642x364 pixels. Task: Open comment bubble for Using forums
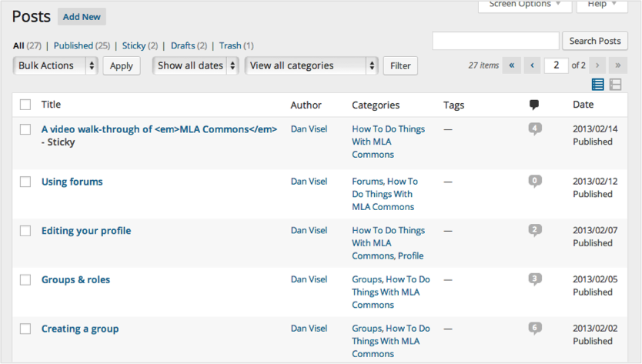(x=535, y=182)
